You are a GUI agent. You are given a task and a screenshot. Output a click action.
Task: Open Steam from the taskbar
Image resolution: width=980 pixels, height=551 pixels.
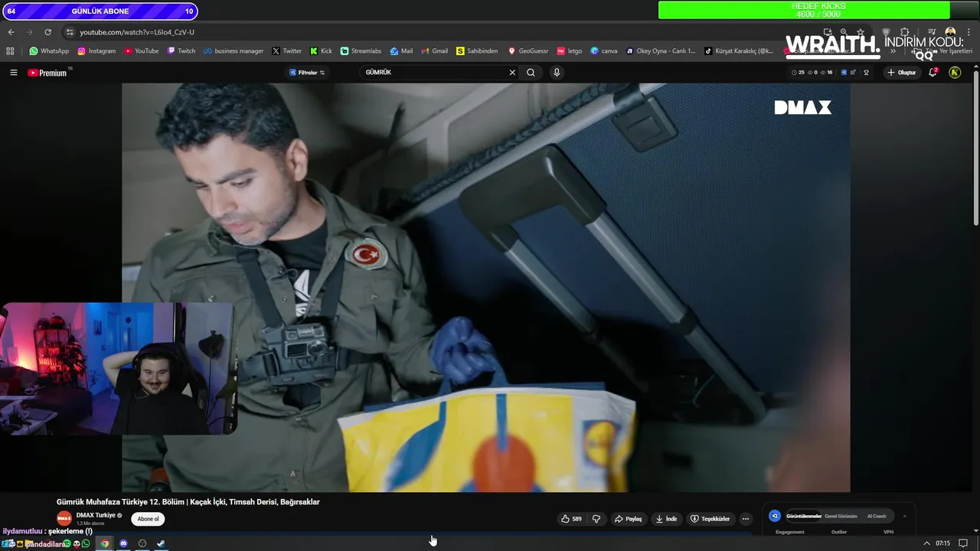[161, 543]
